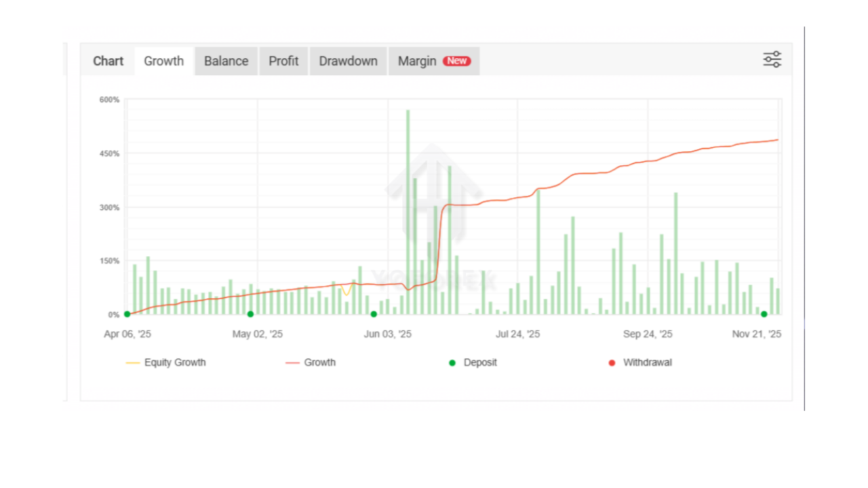Select the Growth tab
Image resolution: width=868 pixels, height=488 pixels.
(164, 61)
